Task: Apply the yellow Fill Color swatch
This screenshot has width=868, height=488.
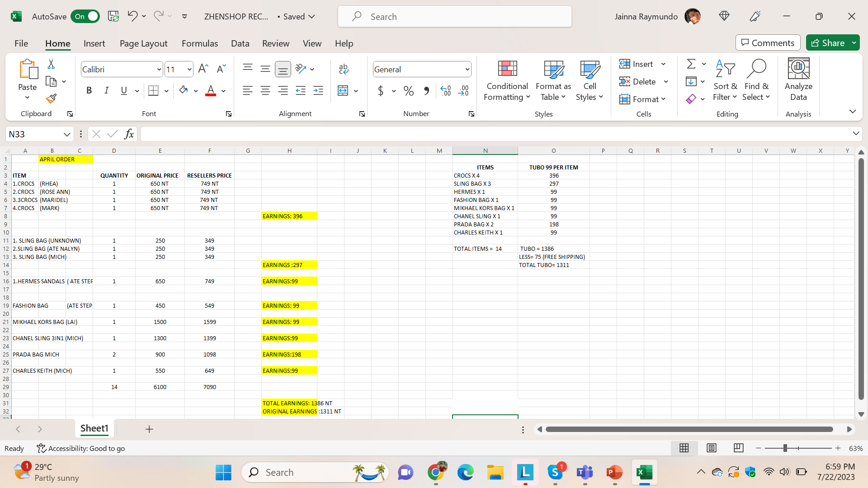Action: tap(183, 90)
